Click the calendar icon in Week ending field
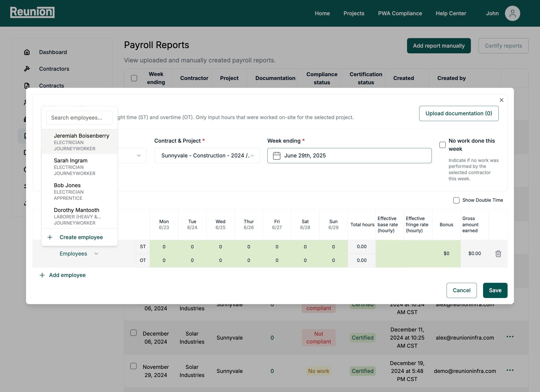This screenshot has width=540, height=392. pyautogui.click(x=276, y=156)
